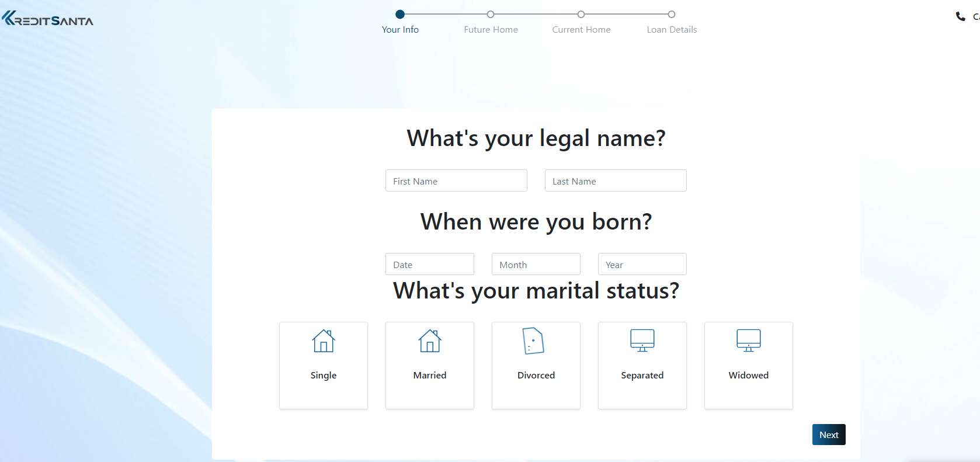
Task: Choose the Widowed status label
Action: click(x=749, y=375)
